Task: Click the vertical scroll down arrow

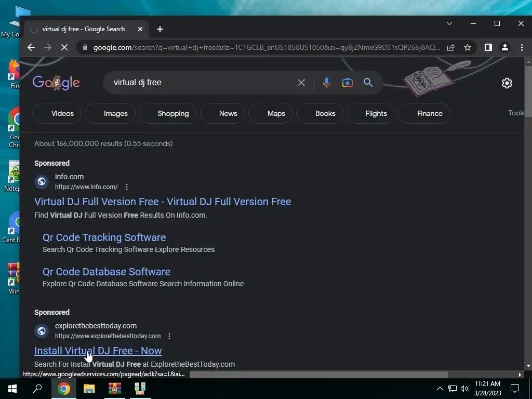Action: (x=528, y=366)
